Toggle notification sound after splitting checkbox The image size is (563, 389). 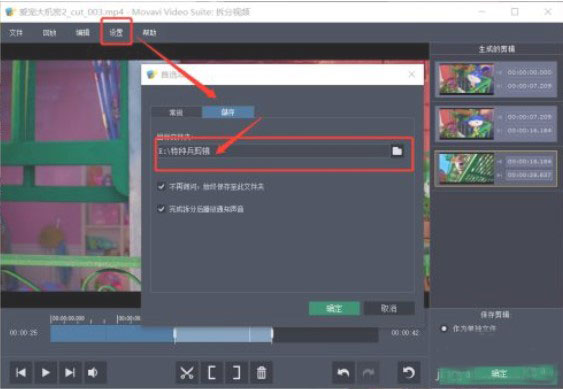click(161, 209)
